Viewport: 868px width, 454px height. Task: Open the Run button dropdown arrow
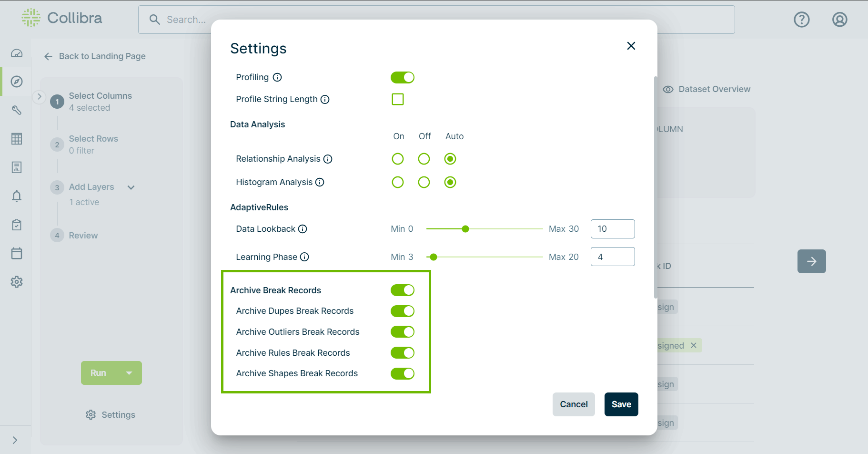[129, 373]
